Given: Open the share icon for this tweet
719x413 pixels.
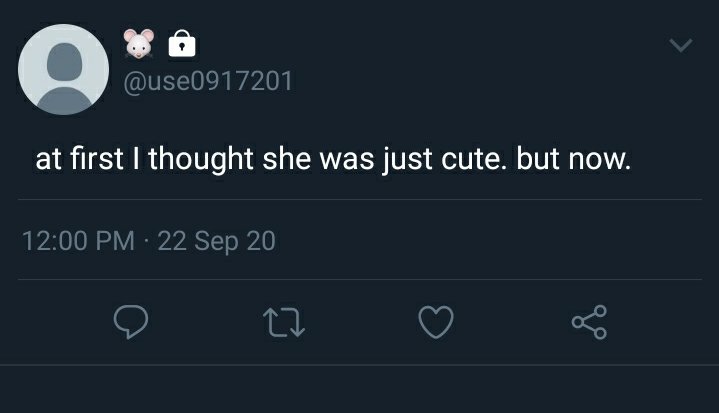Looking at the screenshot, I should [589, 322].
